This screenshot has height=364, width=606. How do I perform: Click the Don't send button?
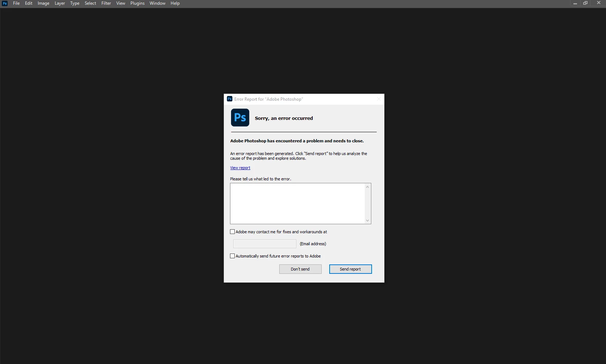coord(300,269)
